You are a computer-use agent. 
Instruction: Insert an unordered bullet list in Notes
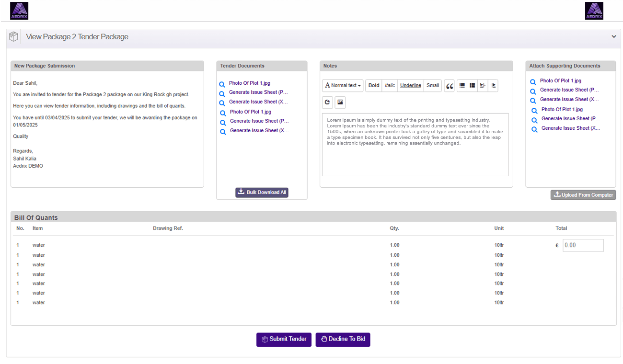(x=462, y=86)
